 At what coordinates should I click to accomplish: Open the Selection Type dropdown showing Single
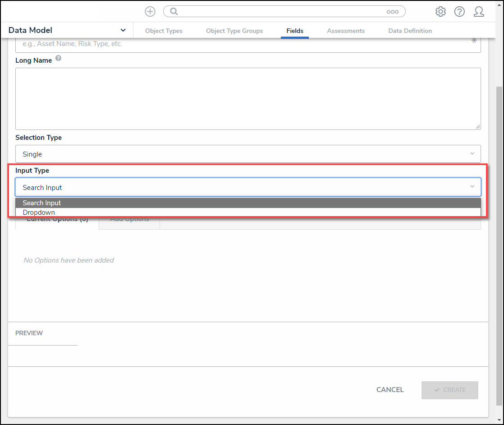(248, 154)
